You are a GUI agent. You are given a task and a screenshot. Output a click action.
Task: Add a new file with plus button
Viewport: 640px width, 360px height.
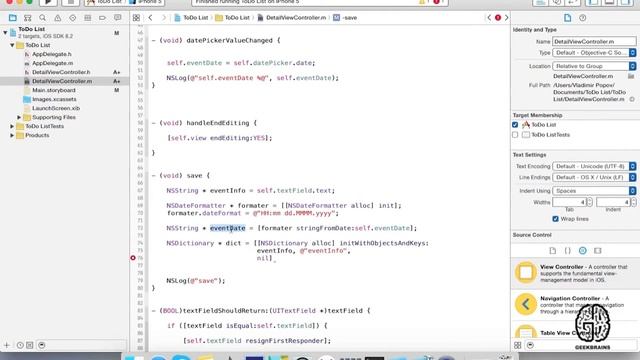click(x=7, y=345)
